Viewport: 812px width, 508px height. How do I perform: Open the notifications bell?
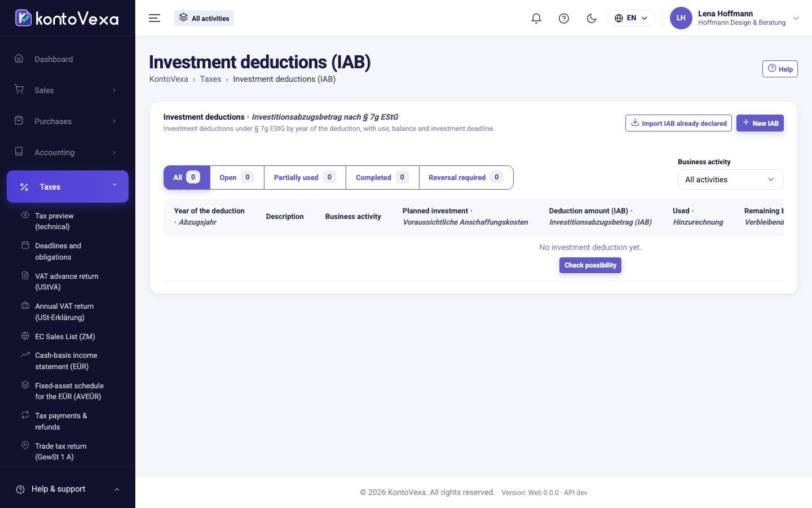click(x=536, y=18)
